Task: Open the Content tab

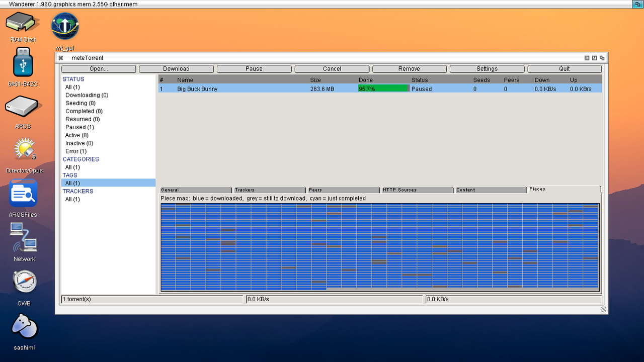Action: 491,190
